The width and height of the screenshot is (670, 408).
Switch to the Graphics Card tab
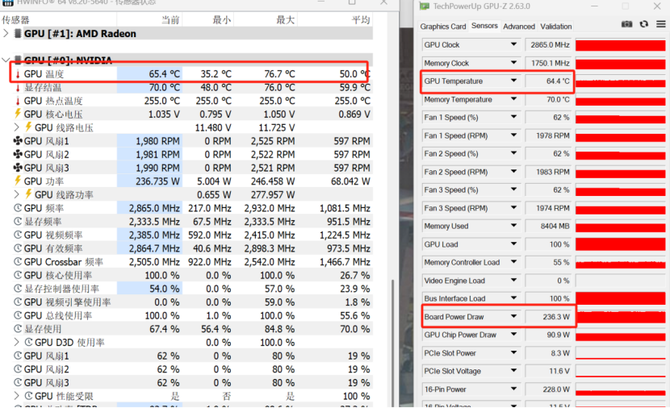[x=443, y=26]
